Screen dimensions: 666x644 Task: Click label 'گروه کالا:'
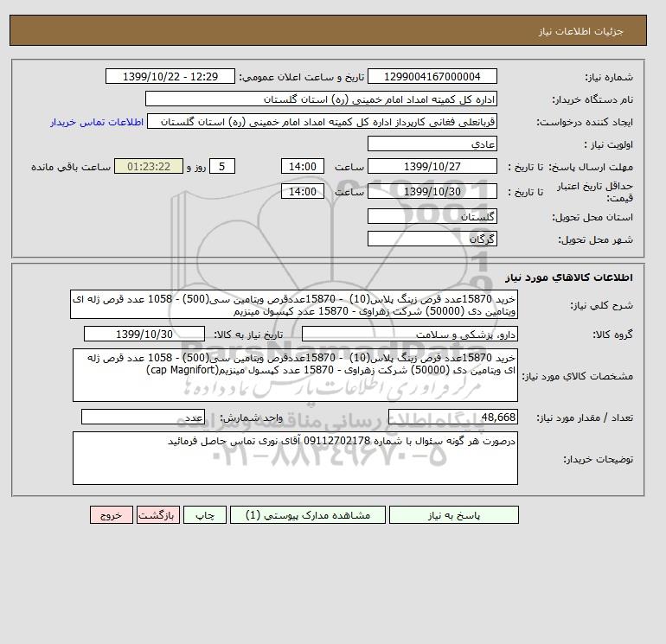pyautogui.click(x=613, y=335)
